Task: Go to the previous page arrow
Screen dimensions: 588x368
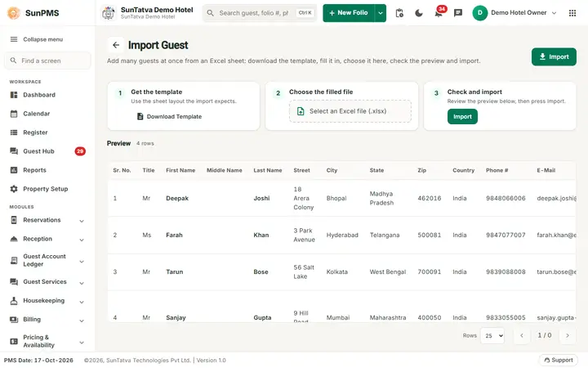Action: 522,336
